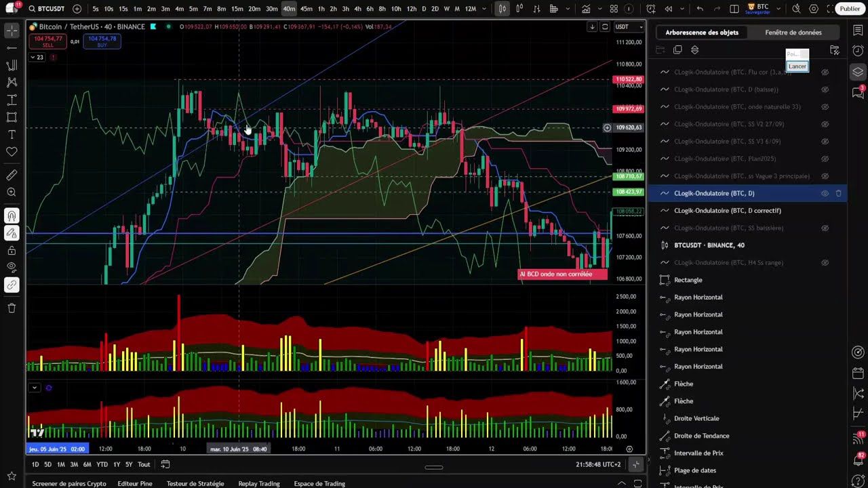Image resolution: width=868 pixels, height=488 pixels.
Task: Open the indicator templates grid icon
Action: click(614, 9)
